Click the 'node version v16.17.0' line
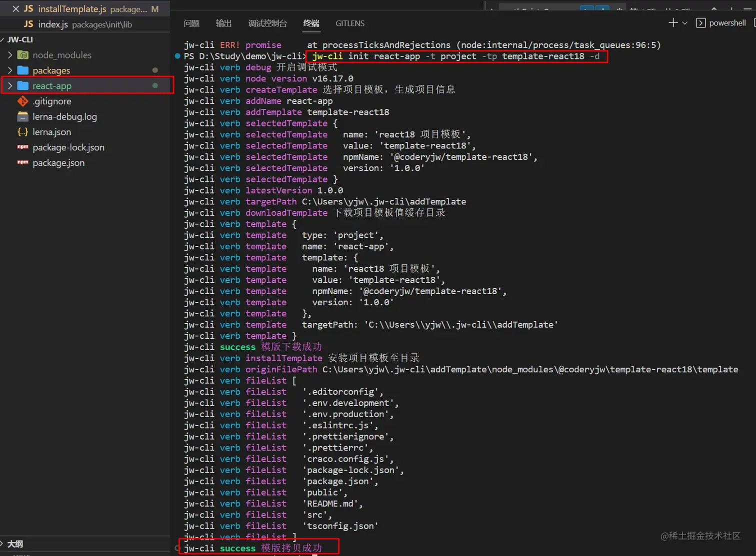 [268, 78]
